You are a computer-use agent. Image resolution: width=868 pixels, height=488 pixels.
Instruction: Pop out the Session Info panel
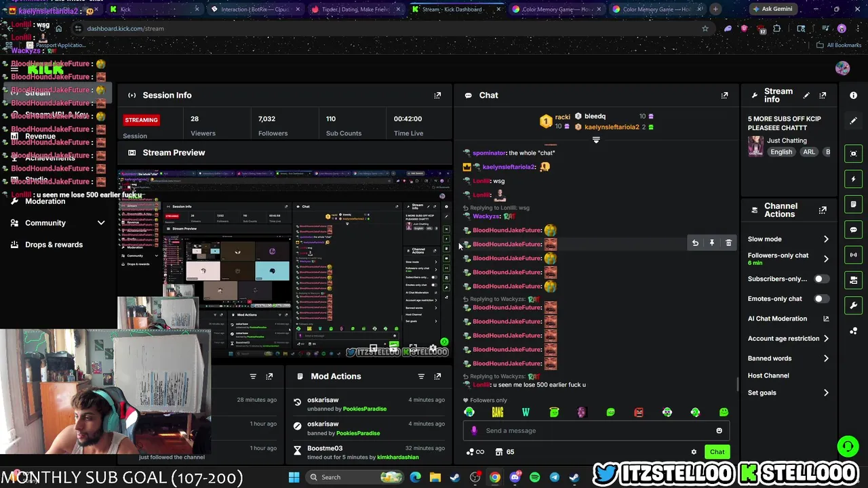[x=437, y=96]
